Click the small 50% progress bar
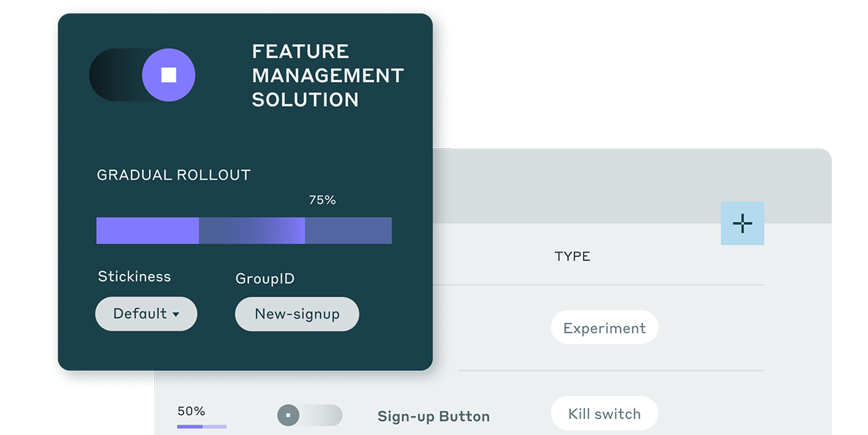The width and height of the screenshot is (868, 435). (x=202, y=426)
